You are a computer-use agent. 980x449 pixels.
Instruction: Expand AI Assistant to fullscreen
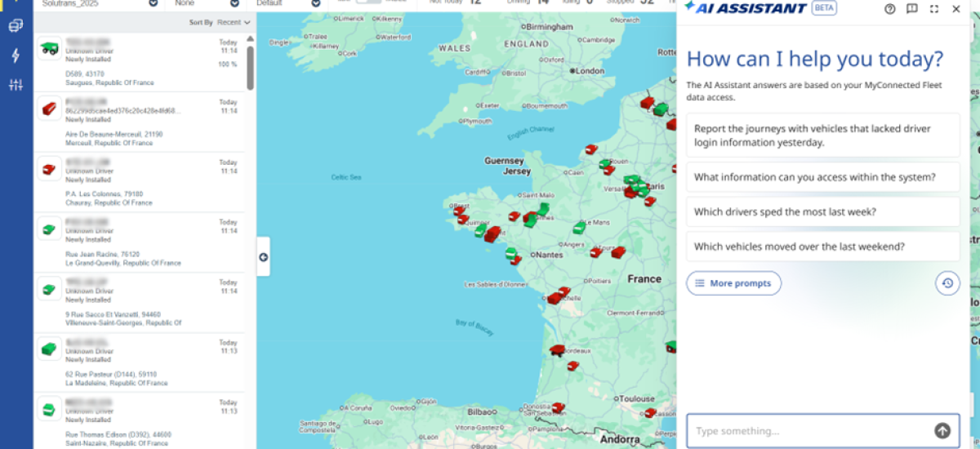934,9
